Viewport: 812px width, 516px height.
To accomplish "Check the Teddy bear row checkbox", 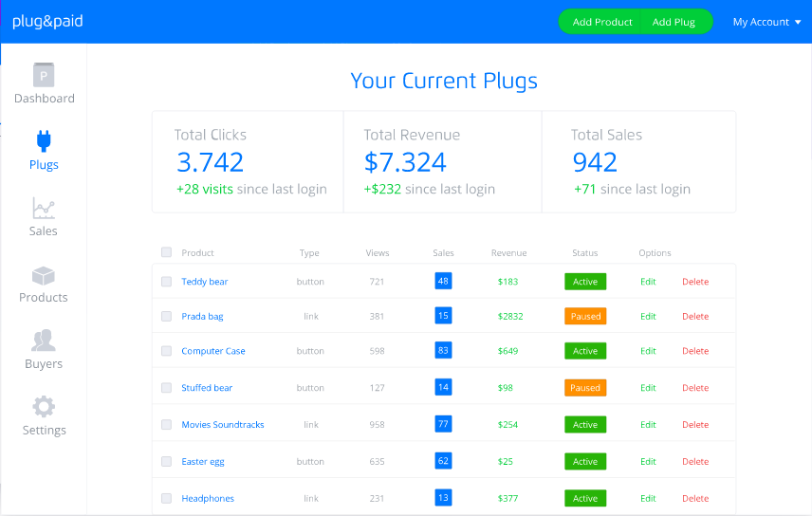I will [166, 282].
